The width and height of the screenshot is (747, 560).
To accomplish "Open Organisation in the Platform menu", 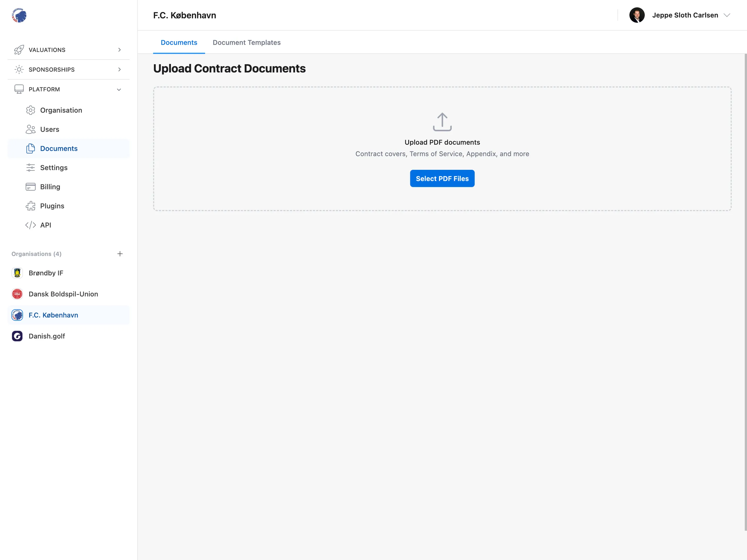I will pos(69,110).
